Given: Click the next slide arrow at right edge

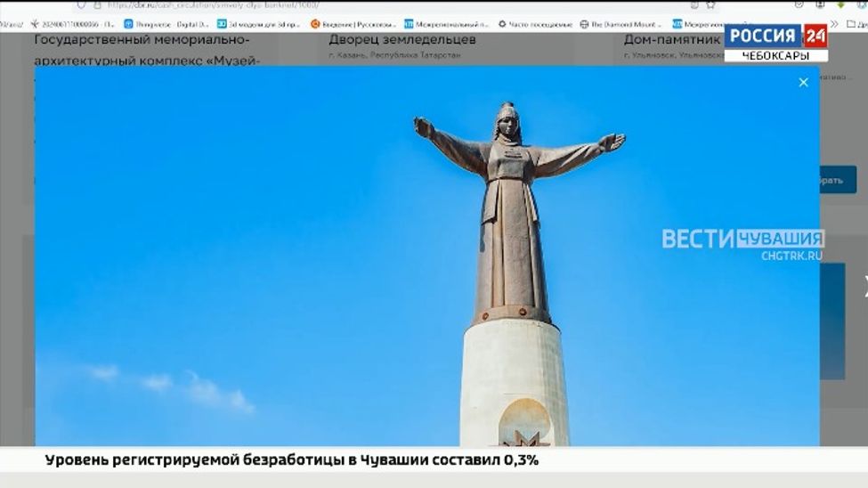Looking at the screenshot, I should coord(864,287).
